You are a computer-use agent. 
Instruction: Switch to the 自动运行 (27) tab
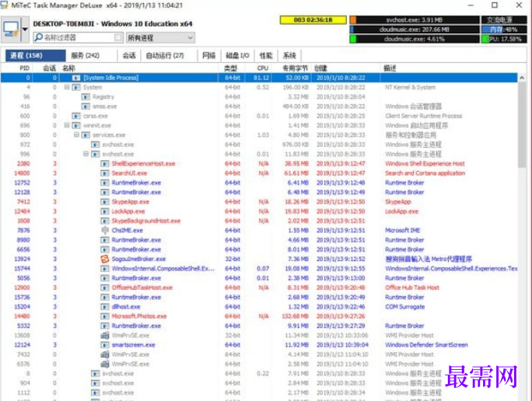[x=165, y=56]
